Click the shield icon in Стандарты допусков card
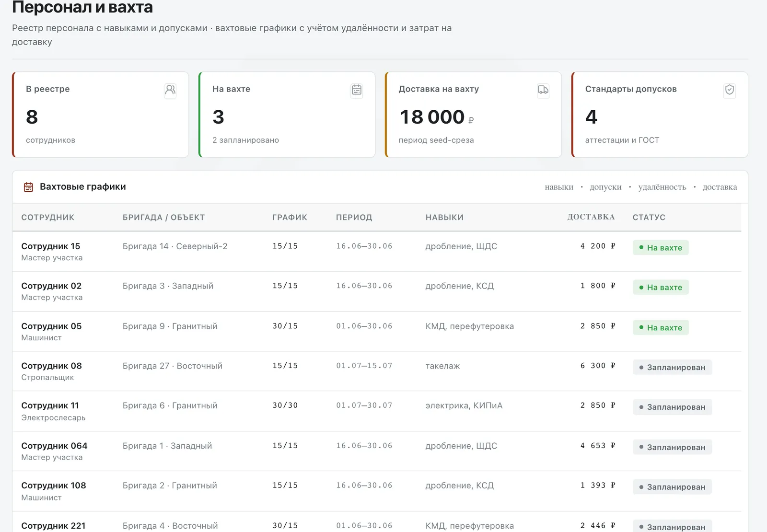The width and height of the screenshot is (767, 532). (x=730, y=90)
